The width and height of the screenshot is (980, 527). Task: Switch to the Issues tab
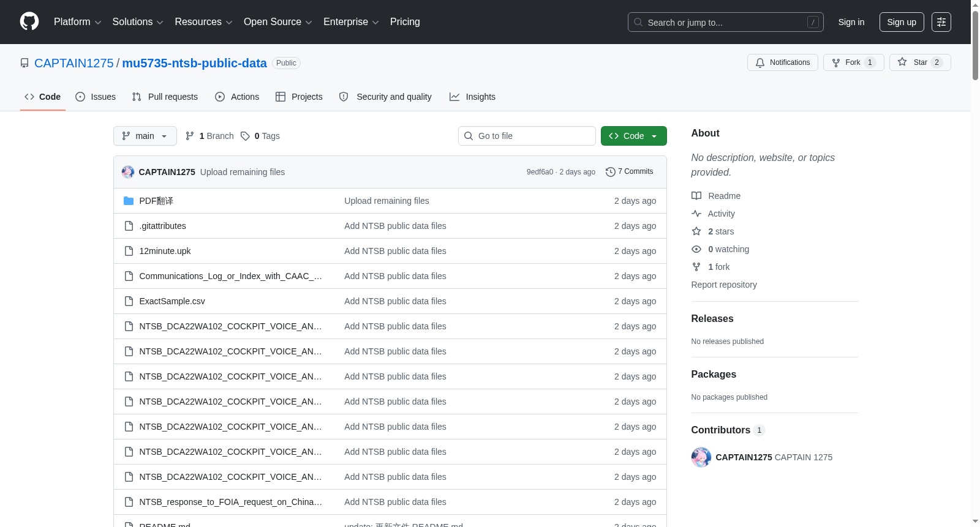click(x=96, y=97)
